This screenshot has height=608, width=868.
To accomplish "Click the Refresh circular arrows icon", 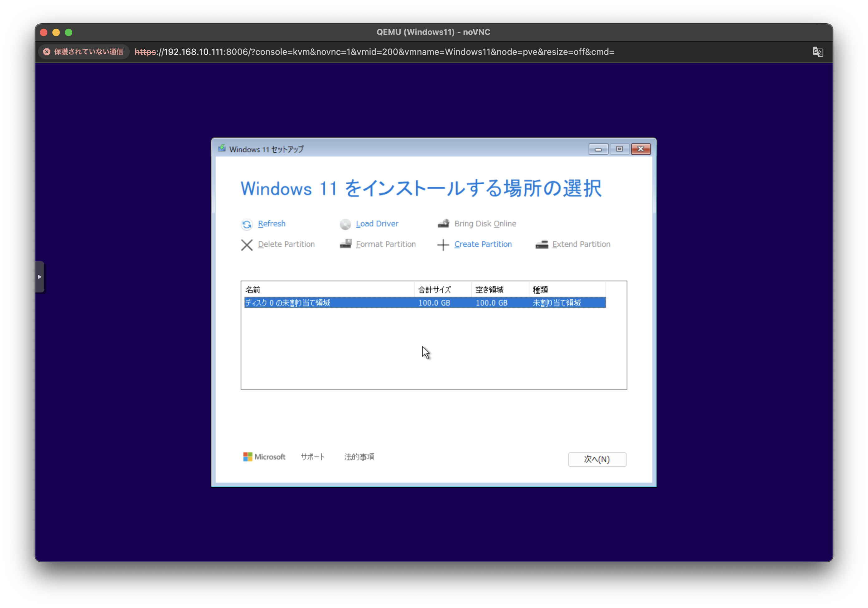I will point(247,224).
